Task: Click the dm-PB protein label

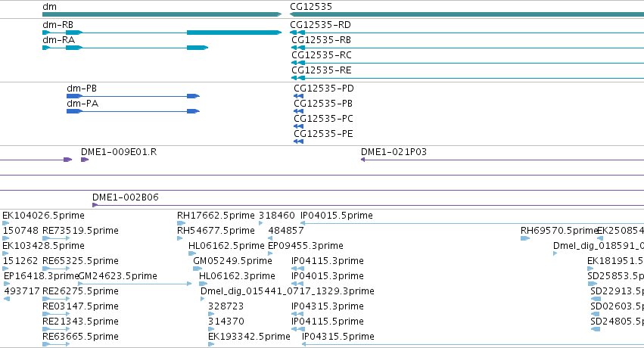Action: [x=82, y=89]
